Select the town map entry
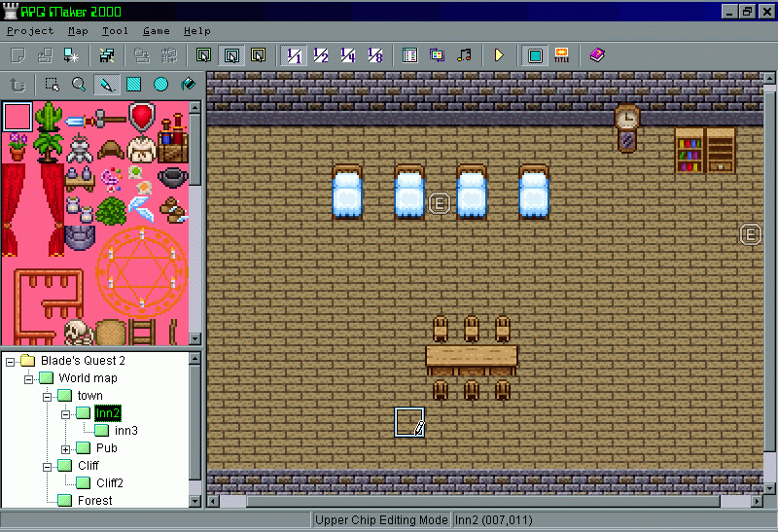The image size is (778, 532). (89, 396)
